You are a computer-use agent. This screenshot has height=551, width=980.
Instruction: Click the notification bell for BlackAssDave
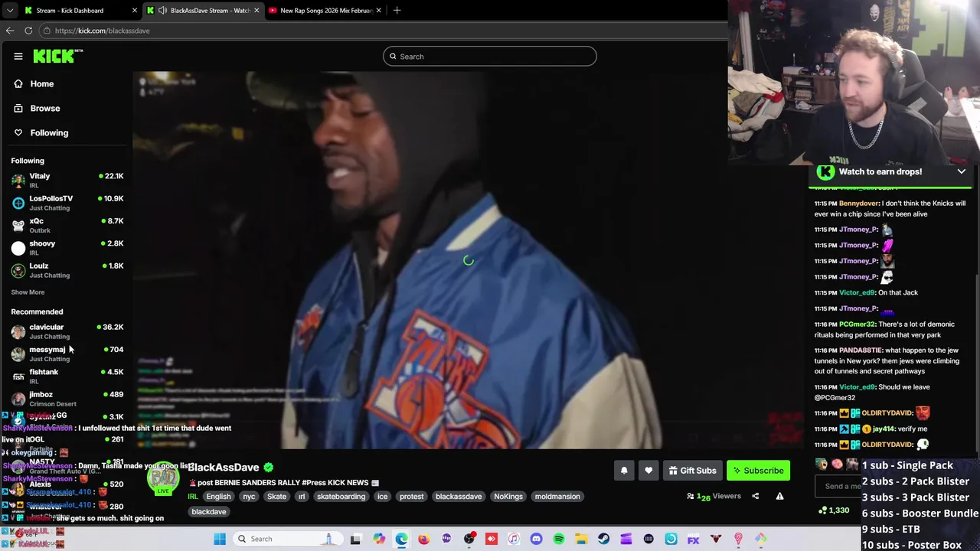pyautogui.click(x=624, y=471)
